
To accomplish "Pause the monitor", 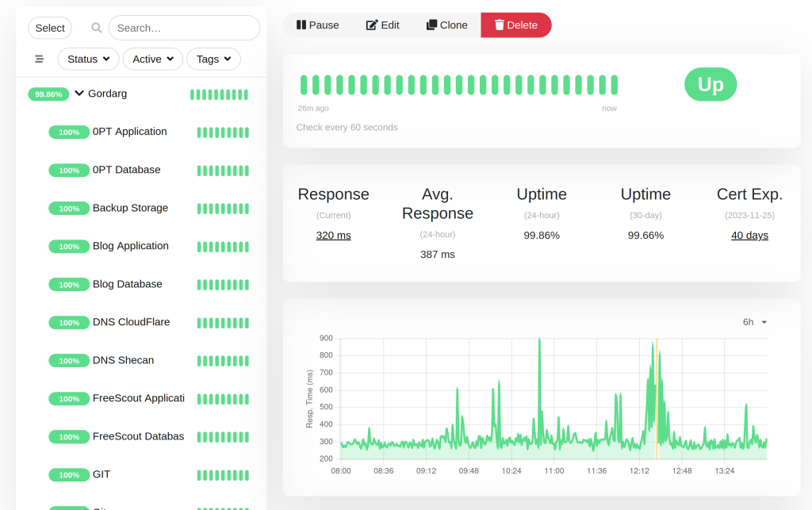I will 317,25.
